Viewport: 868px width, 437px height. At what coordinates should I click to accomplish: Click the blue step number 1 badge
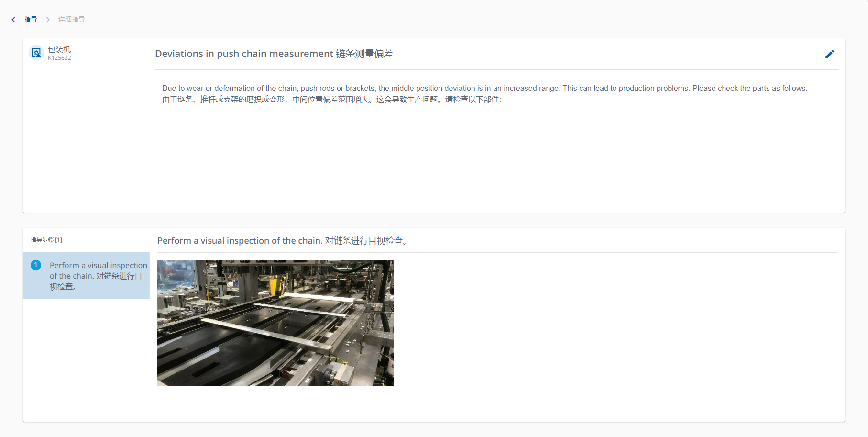pos(36,265)
